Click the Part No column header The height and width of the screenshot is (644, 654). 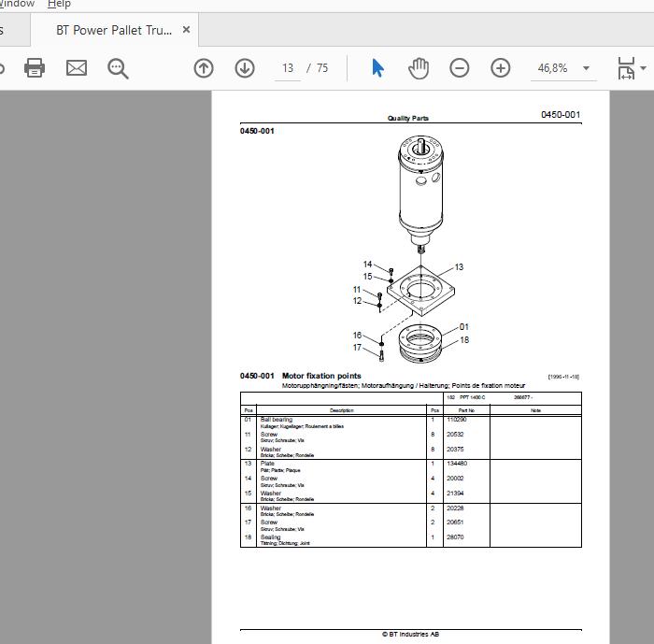466,410
